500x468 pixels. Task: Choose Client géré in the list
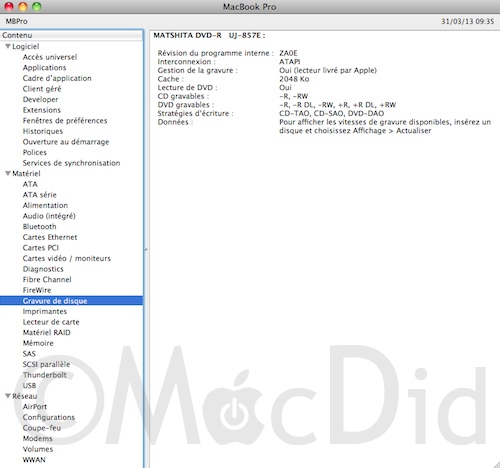point(42,89)
